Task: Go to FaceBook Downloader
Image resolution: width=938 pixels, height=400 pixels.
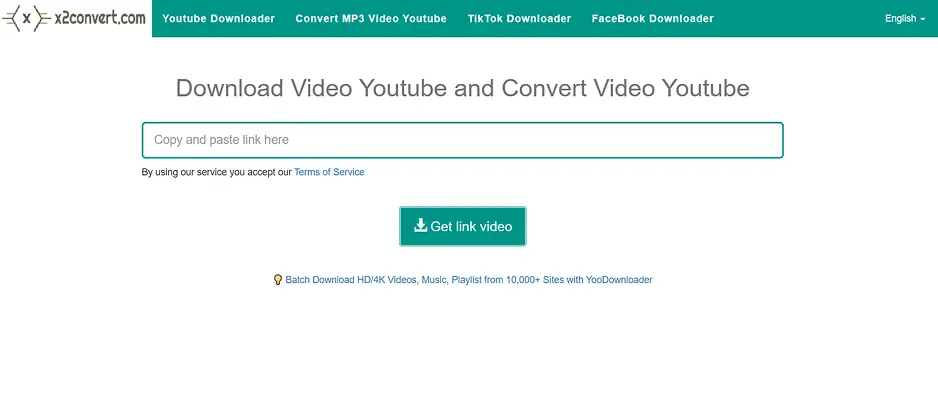Action: pos(653,19)
